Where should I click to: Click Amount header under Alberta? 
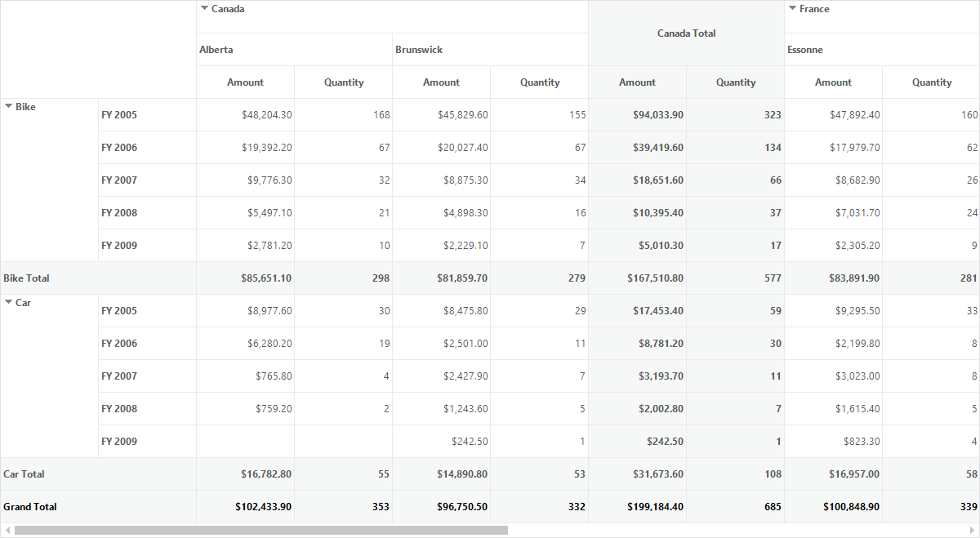(245, 82)
